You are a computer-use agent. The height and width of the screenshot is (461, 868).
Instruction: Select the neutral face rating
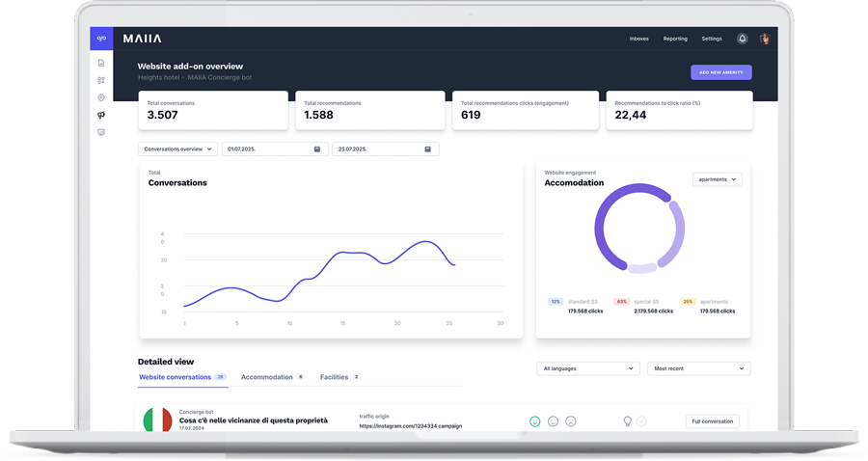pyautogui.click(x=553, y=421)
